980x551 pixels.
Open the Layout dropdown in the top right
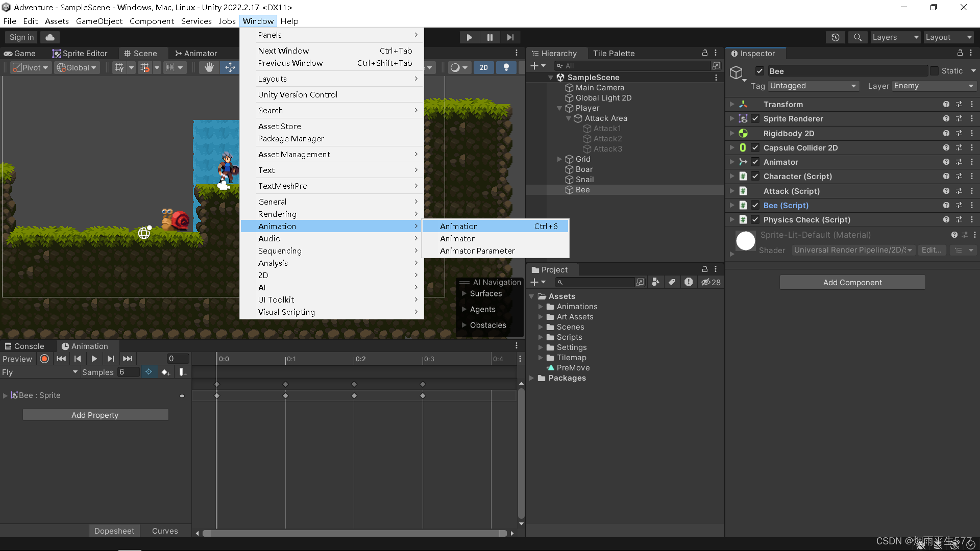tap(948, 37)
